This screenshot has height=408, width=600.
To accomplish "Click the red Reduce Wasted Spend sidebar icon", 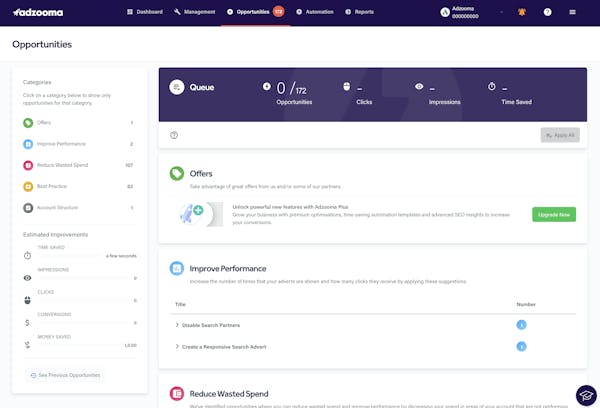I will pyautogui.click(x=28, y=165).
